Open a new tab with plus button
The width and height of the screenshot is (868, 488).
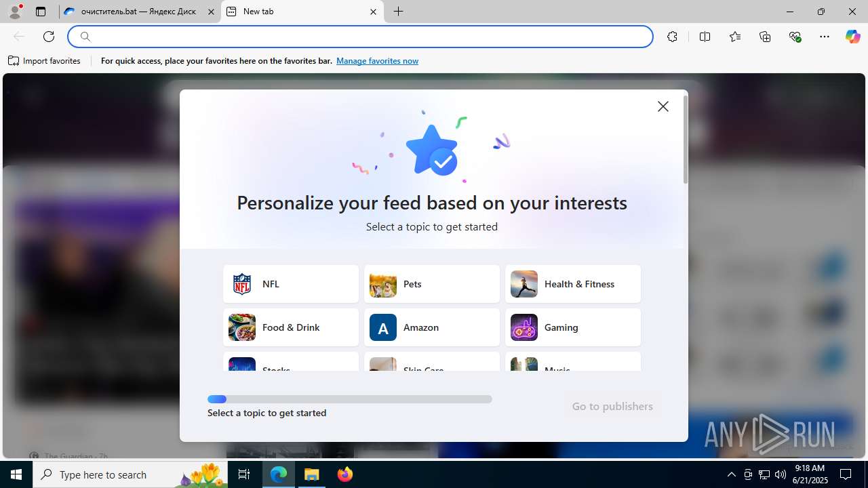click(x=399, y=12)
